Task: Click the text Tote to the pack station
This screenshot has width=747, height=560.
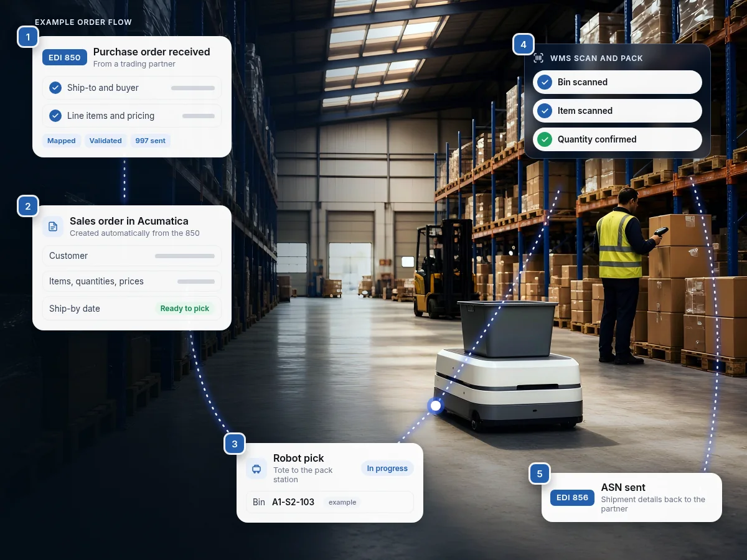Action: coord(303,475)
